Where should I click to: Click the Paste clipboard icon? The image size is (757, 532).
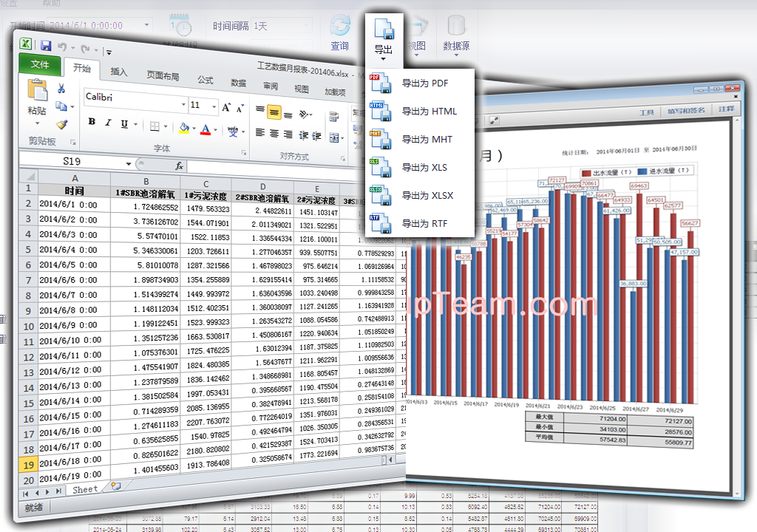tap(37, 91)
